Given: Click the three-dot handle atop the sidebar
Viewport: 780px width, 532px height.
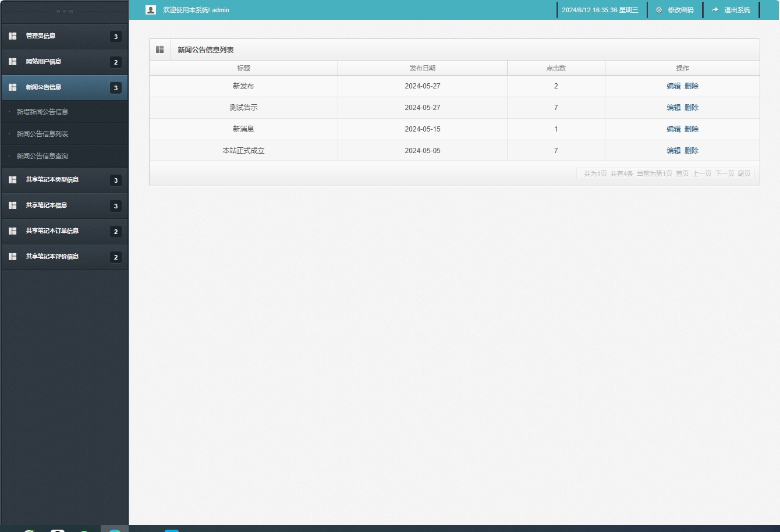Looking at the screenshot, I should tap(64, 12).
